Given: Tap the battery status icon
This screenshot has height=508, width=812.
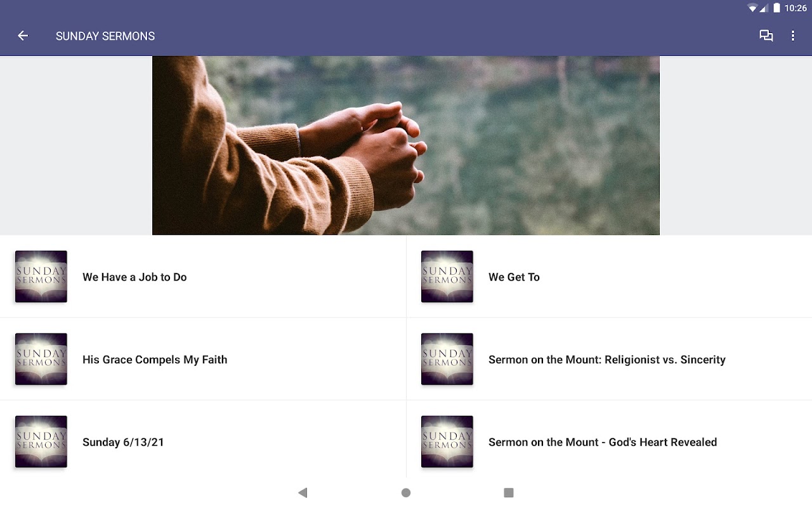Looking at the screenshot, I should pyautogui.click(x=776, y=8).
